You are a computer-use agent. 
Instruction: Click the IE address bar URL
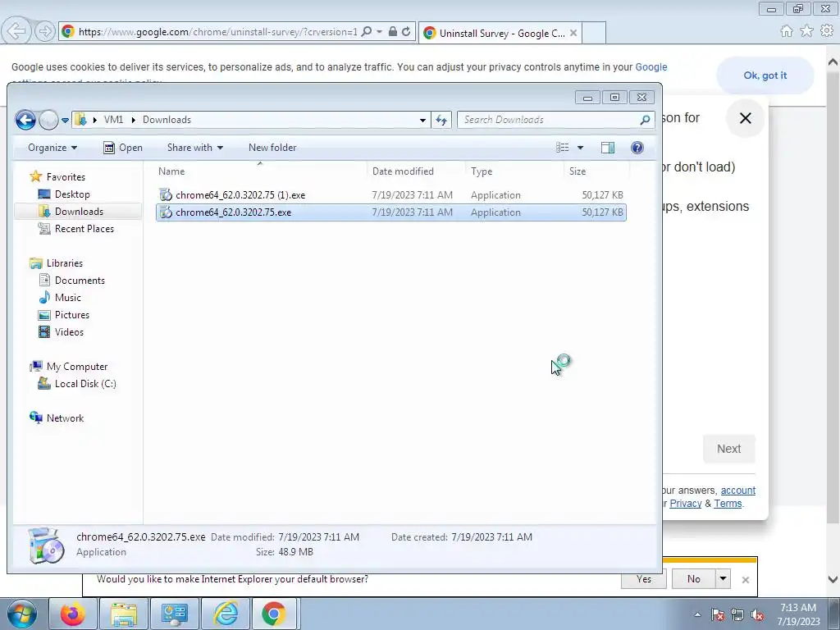click(x=217, y=32)
